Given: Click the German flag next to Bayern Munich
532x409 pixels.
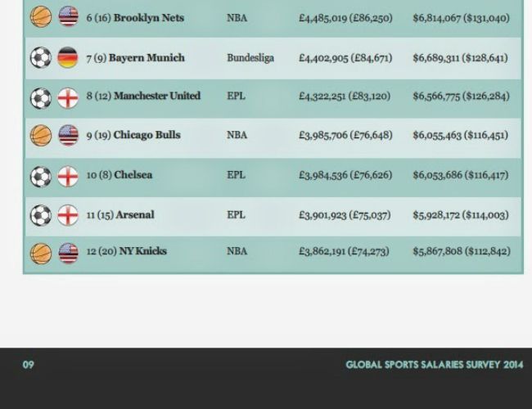Looking at the screenshot, I should tap(68, 57).
